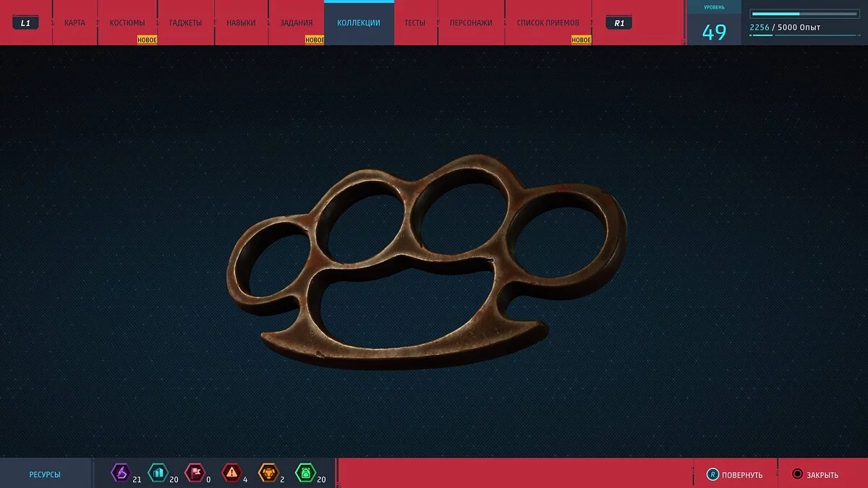
Task: Click the НОВОЕ badge under СПИСОК ПРИЕМОВ
Action: [x=582, y=40]
